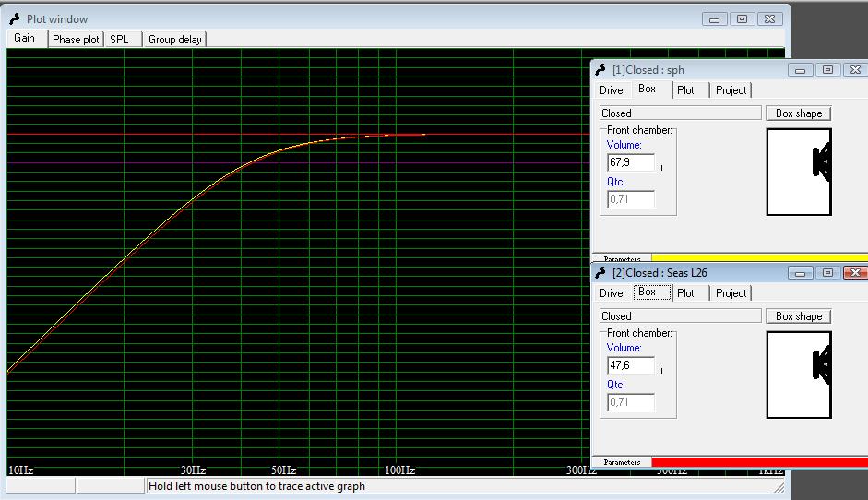Open Driver tab in sph window
This screenshot has height=500, width=868.
point(612,90)
